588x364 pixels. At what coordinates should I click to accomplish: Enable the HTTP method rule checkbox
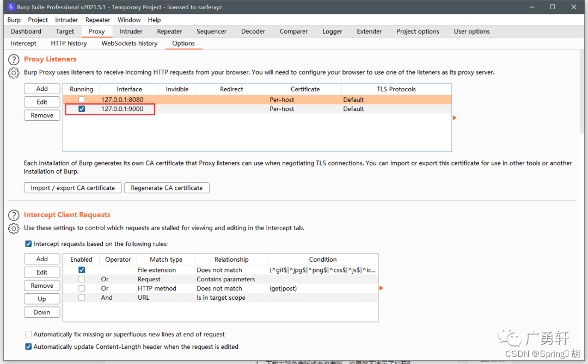pyautogui.click(x=81, y=288)
